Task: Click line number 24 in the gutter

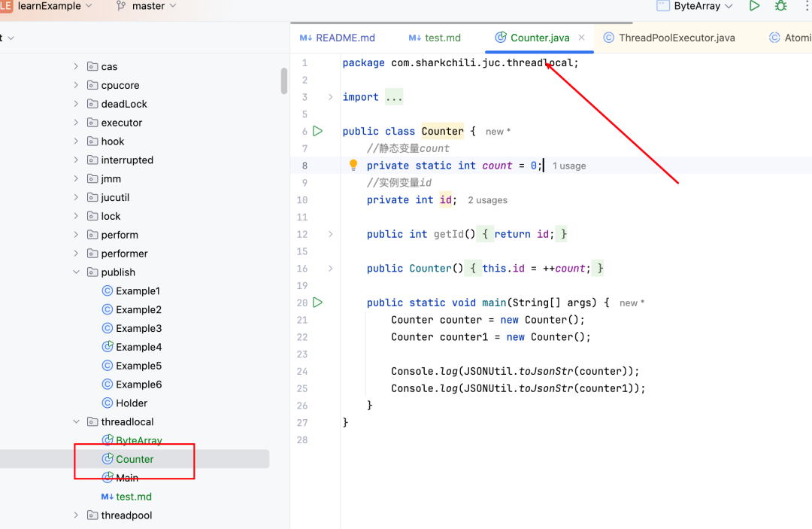Action: [x=302, y=371]
